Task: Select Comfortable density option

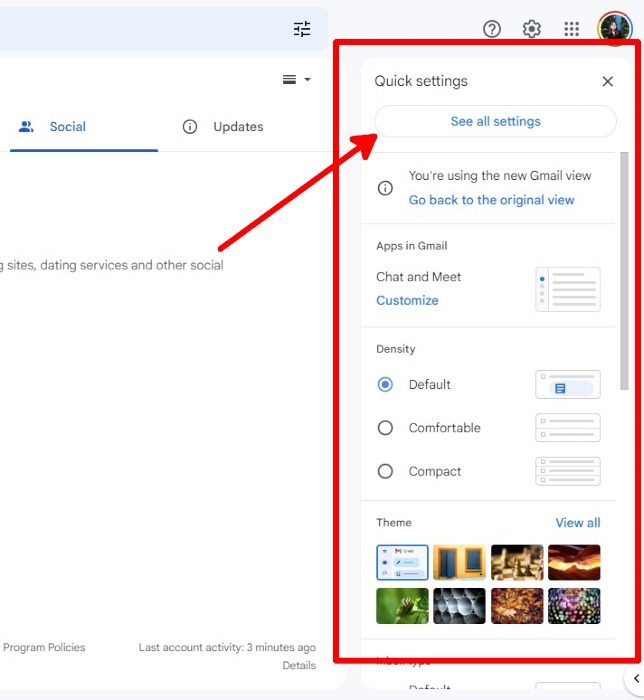Action: (385, 428)
